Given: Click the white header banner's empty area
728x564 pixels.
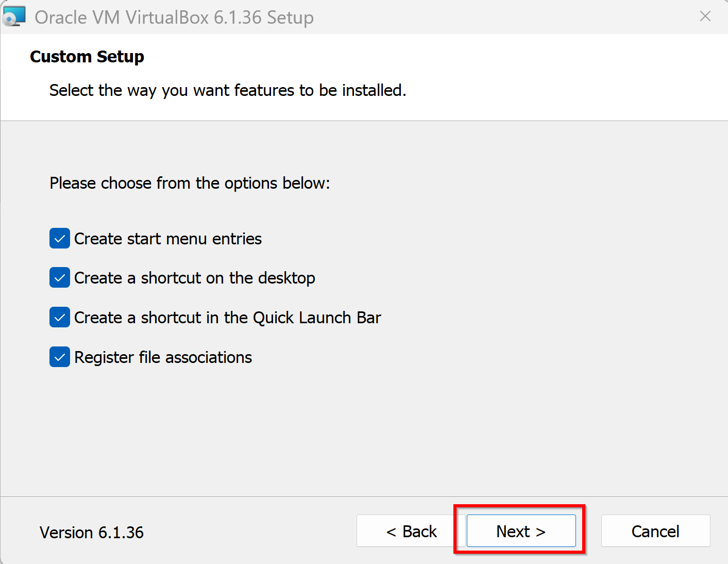Looking at the screenshot, I should (x=567, y=77).
